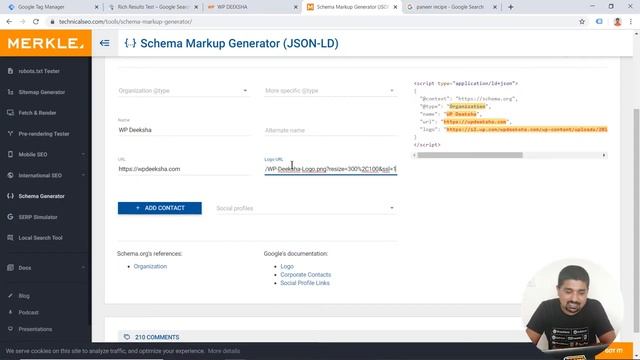Bookmark page with star icon

point(582,22)
